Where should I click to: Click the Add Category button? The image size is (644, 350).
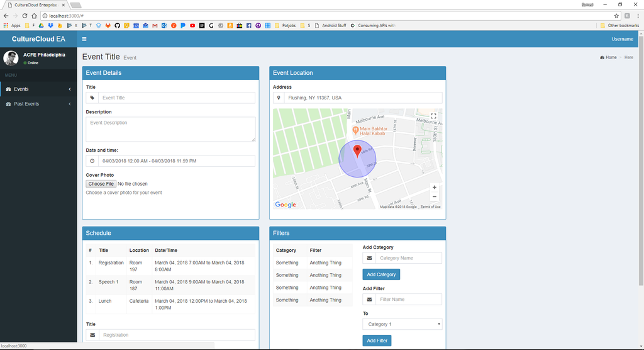tap(381, 274)
